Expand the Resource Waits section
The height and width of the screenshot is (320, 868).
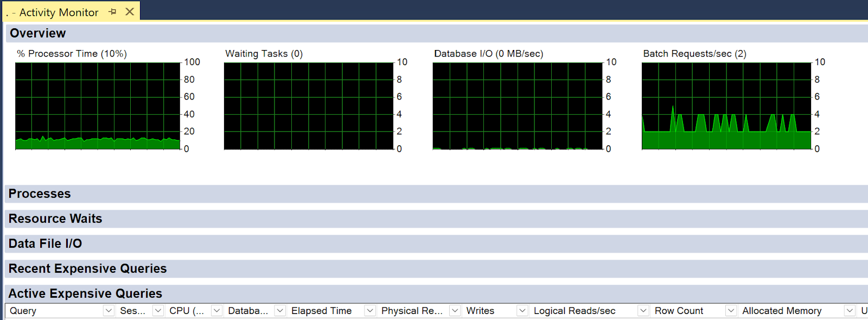pyautogui.click(x=437, y=219)
